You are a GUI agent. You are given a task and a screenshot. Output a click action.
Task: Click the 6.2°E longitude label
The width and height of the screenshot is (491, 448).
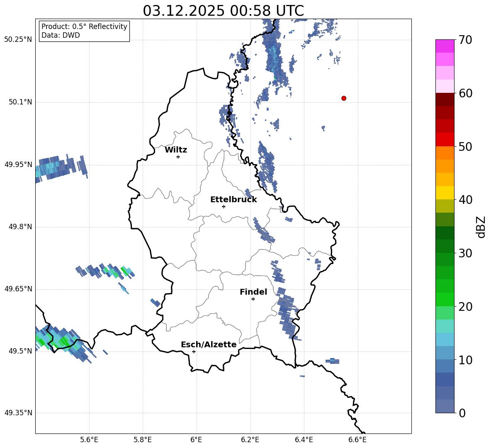coord(250,440)
